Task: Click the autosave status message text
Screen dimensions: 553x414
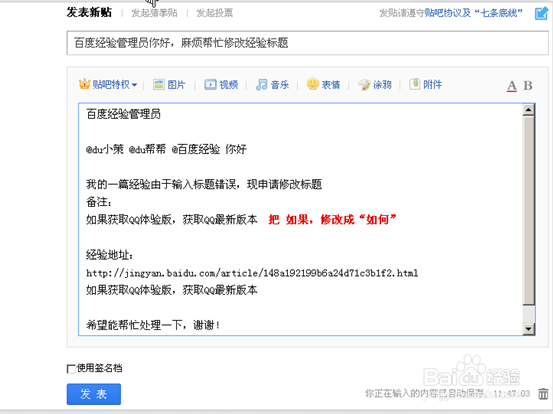Action: tap(448, 393)
